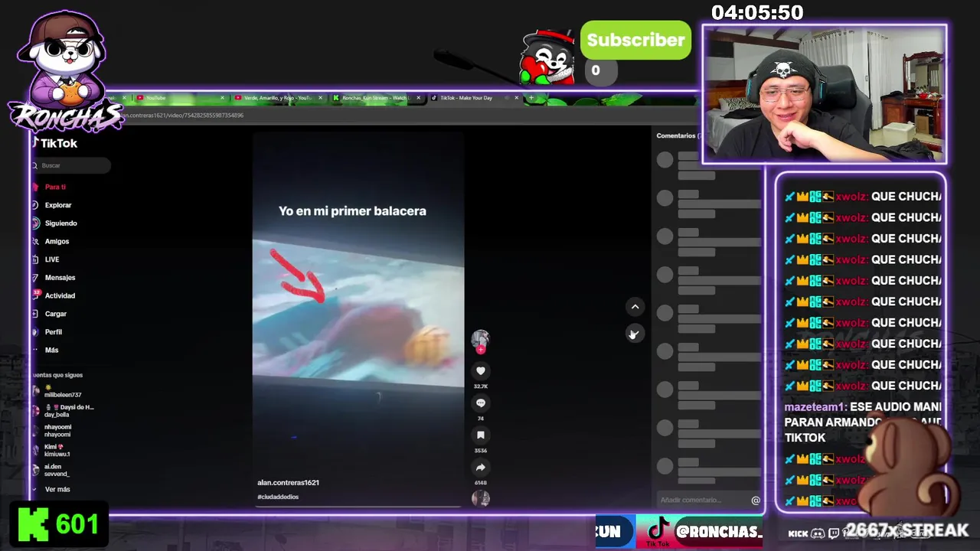Click the 04:05:50 stream timer

(x=757, y=12)
